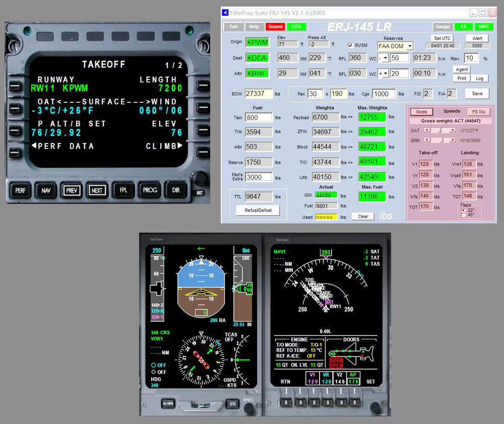Hit the PREV page key
The height and width of the screenshot is (424, 504).
(72, 190)
